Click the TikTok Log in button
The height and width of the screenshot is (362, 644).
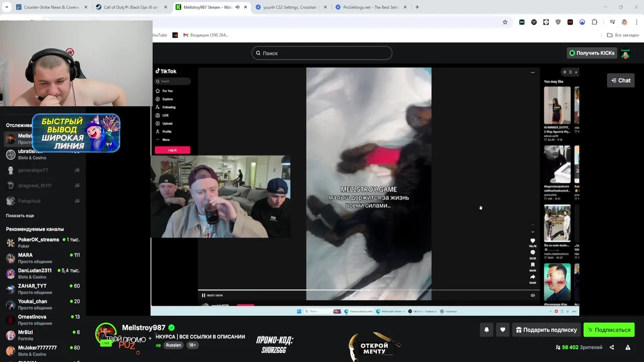173,150
